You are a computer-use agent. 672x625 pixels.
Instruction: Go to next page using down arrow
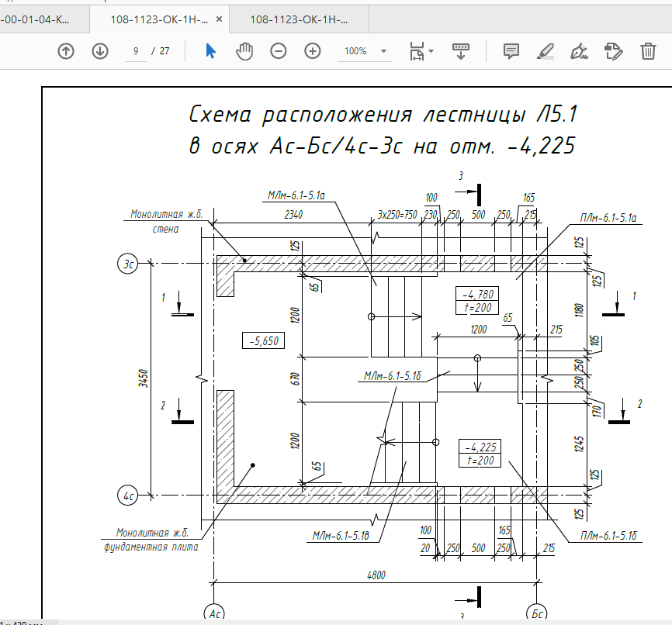[100, 51]
